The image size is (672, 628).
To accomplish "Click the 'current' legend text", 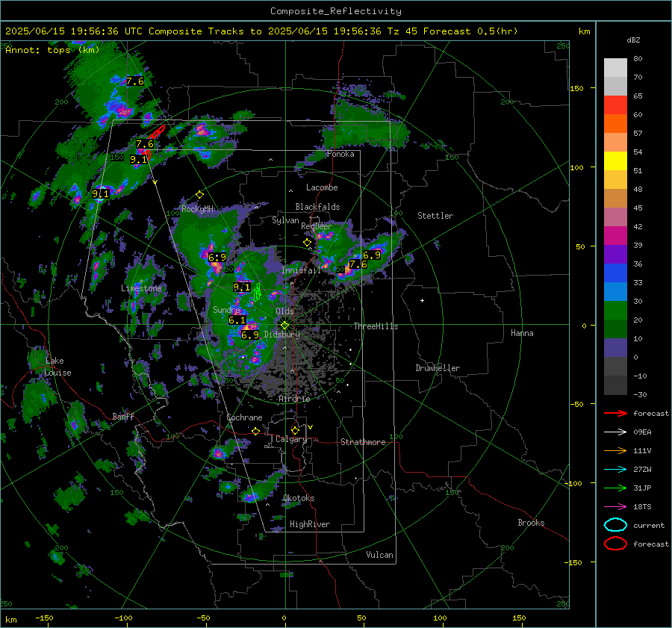I will pyautogui.click(x=649, y=525).
